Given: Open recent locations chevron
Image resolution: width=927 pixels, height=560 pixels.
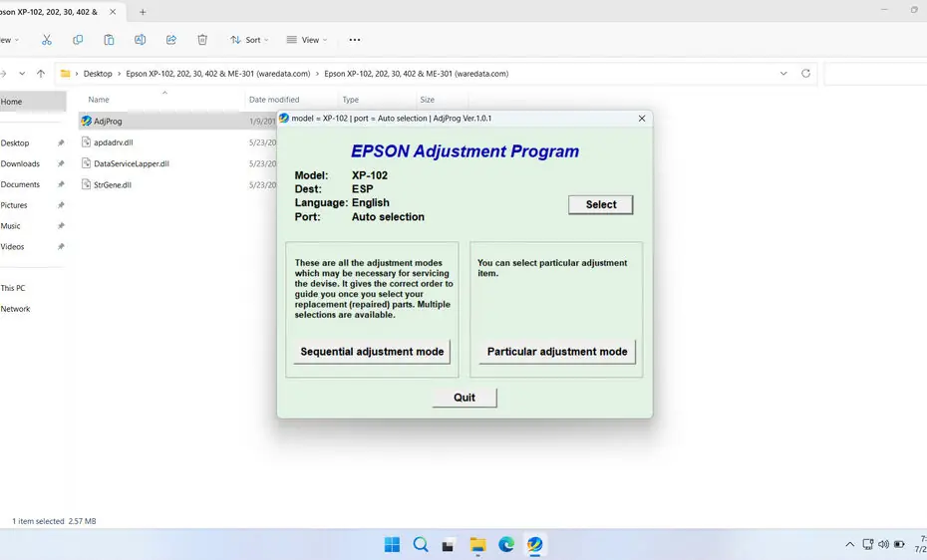Looking at the screenshot, I should [x=22, y=74].
